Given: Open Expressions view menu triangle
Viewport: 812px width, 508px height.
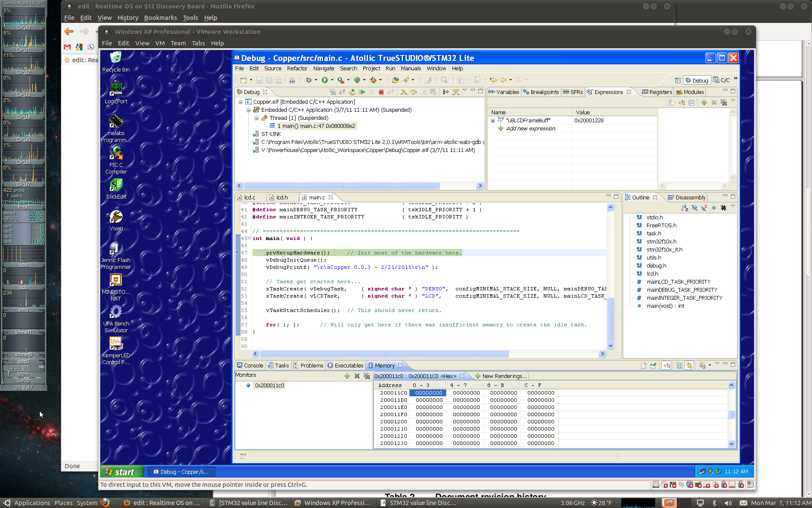Looking at the screenshot, I should 733,102.
